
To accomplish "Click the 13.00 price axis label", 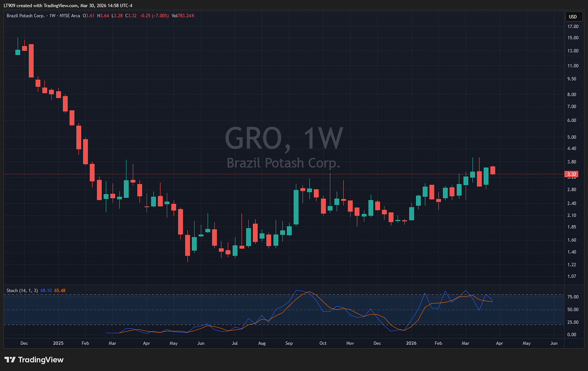I will (x=573, y=51).
